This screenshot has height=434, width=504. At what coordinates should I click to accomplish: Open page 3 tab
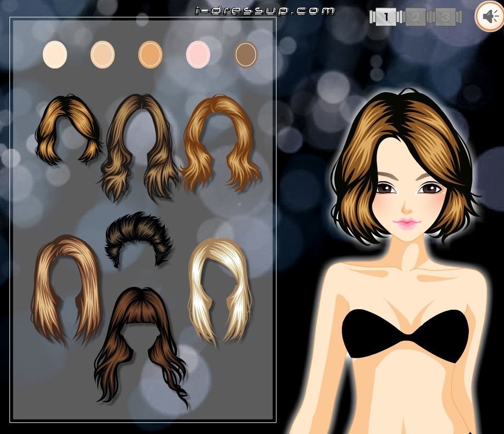click(446, 17)
